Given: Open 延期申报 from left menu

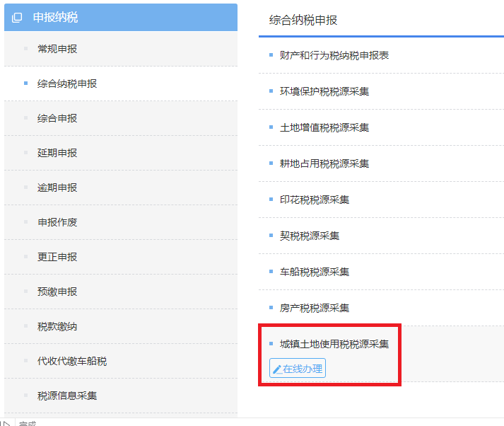Looking at the screenshot, I should click(57, 153).
